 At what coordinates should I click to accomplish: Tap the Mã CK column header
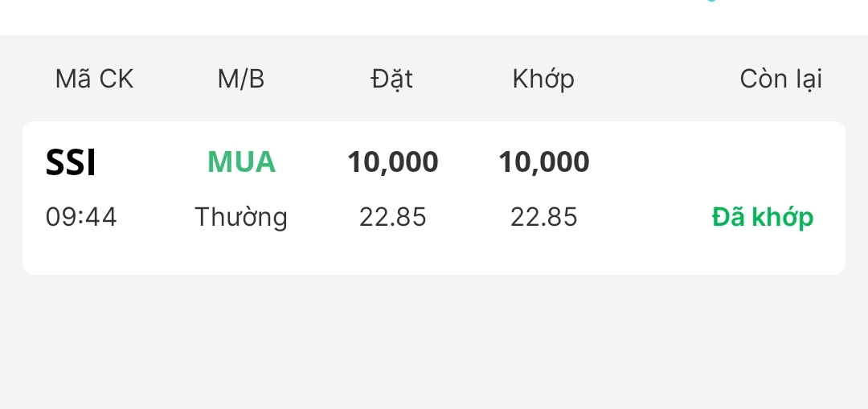tap(94, 79)
